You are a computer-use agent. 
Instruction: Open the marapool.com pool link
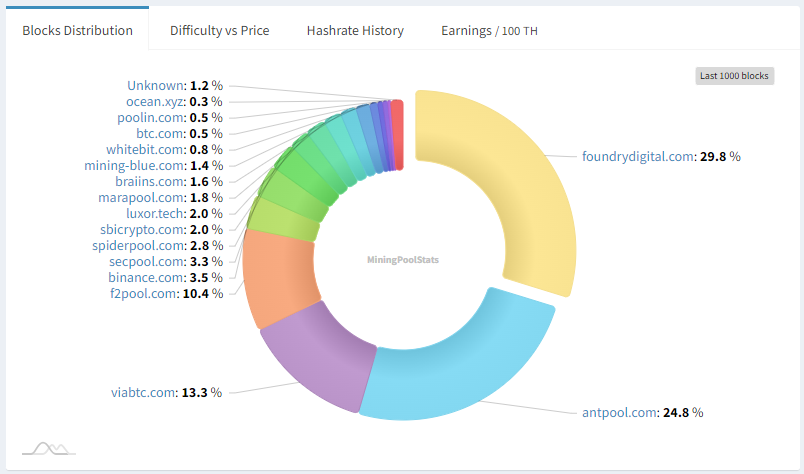click(x=141, y=197)
